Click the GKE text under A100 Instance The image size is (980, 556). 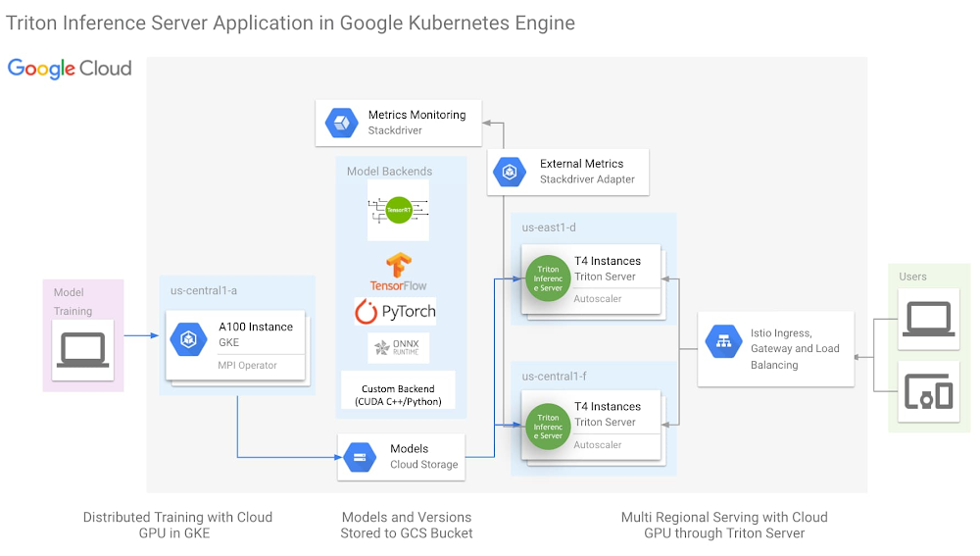pos(228,342)
